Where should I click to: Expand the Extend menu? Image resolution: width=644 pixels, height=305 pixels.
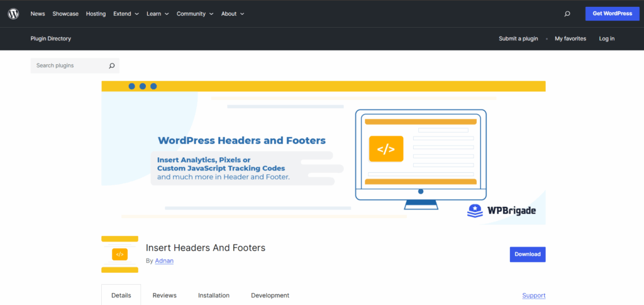tap(126, 14)
